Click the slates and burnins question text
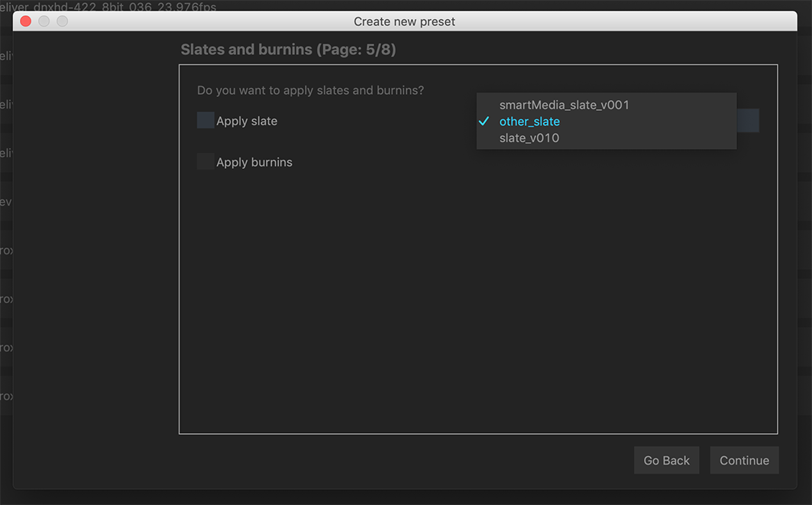 pyautogui.click(x=310, y=90)
